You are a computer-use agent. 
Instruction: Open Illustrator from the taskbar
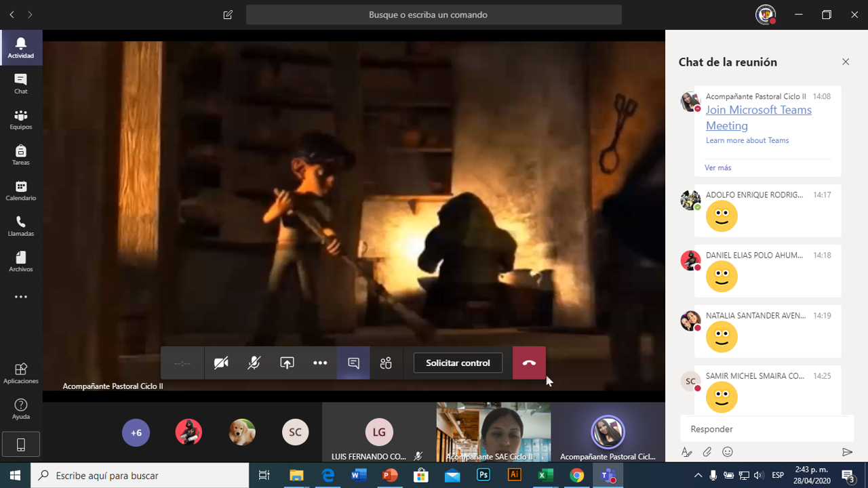coord(515,476)
